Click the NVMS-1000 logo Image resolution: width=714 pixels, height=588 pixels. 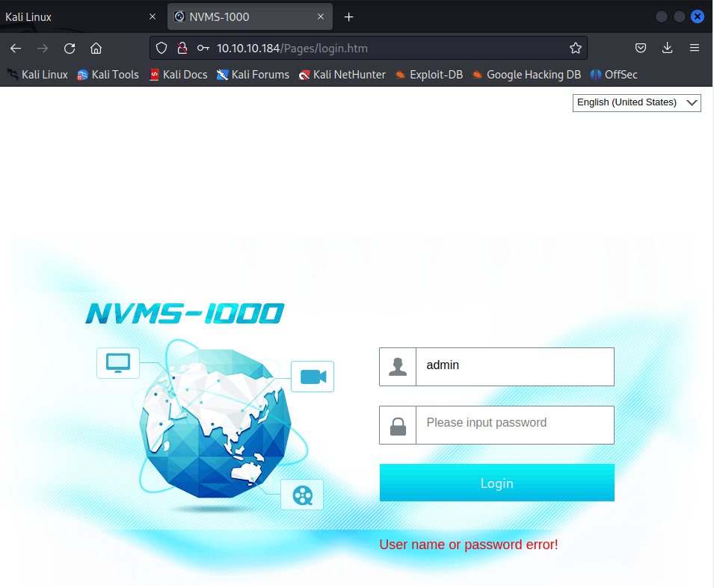click(x=185, y=314)
